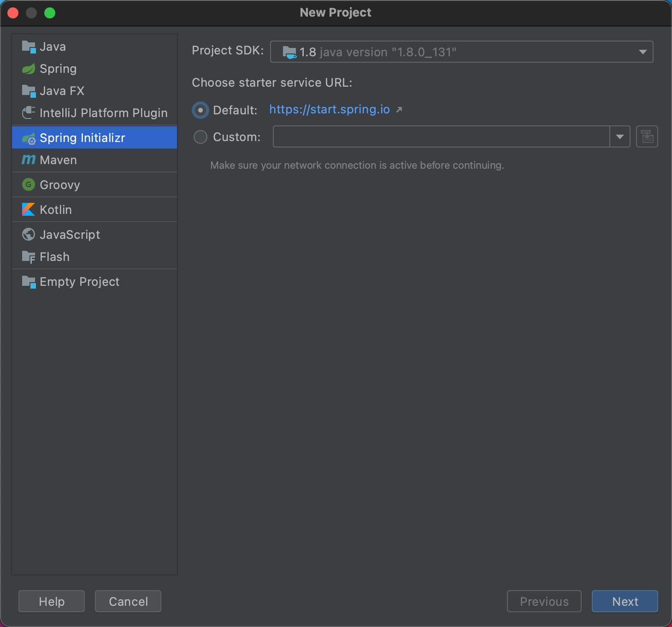Click the icon button beside Custom URL field
Image resolution: width=672 pixels, height=627 pixels.
(x=647, y=137)
